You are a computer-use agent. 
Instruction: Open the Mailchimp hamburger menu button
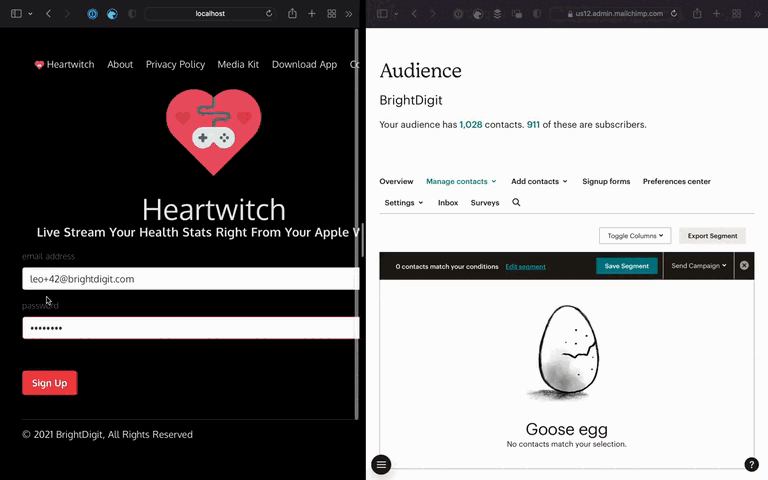pos(381,465)
